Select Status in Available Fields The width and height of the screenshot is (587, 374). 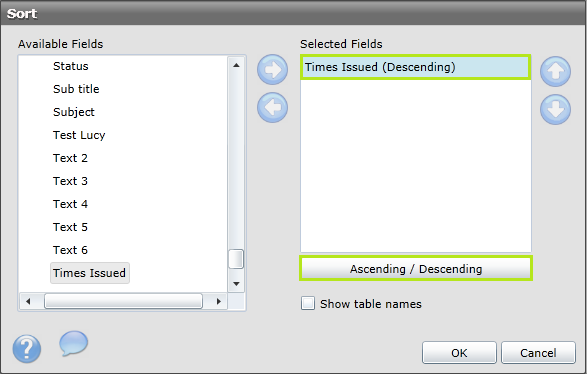(x=71, y=66)
